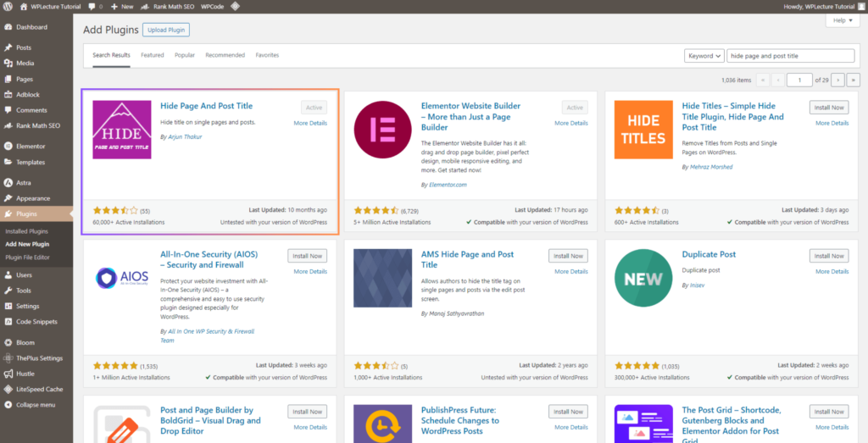Open Rank Math SEO in the sidebar
The width and height of the screenshot is (868, 443).
click(x=36, y=125)
